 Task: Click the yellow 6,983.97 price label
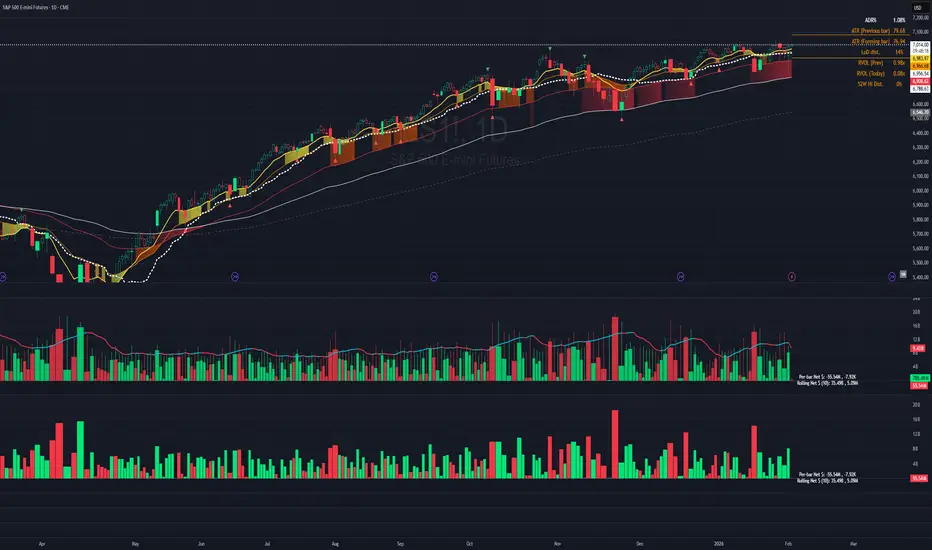(921, 59)
